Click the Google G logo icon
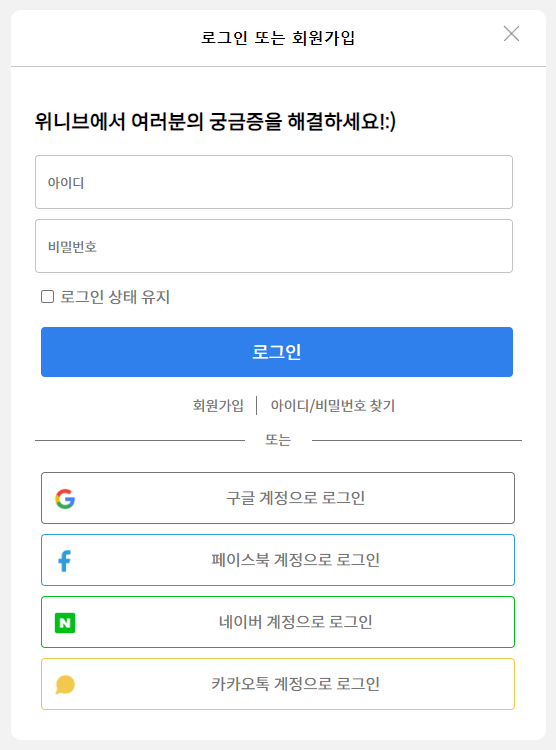The image size is (556, 750). pos(65,498)
